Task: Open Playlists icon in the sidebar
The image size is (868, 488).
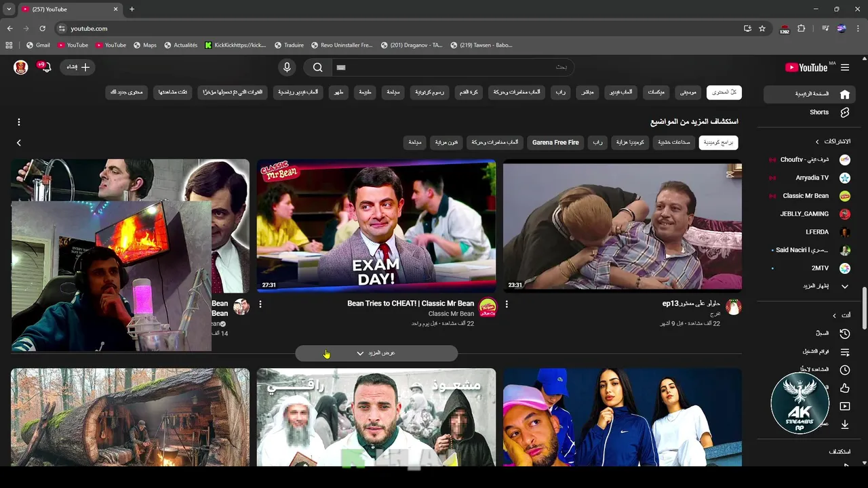Action: (844, 352)
